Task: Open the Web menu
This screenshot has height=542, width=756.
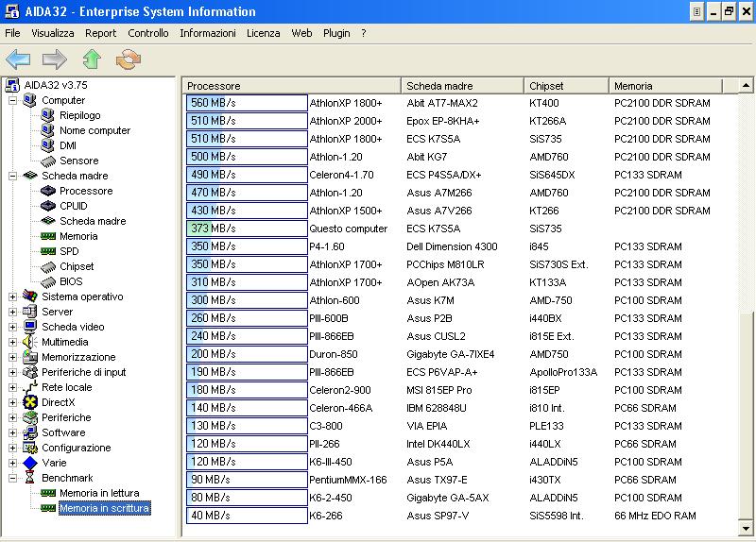Action: 301,33
